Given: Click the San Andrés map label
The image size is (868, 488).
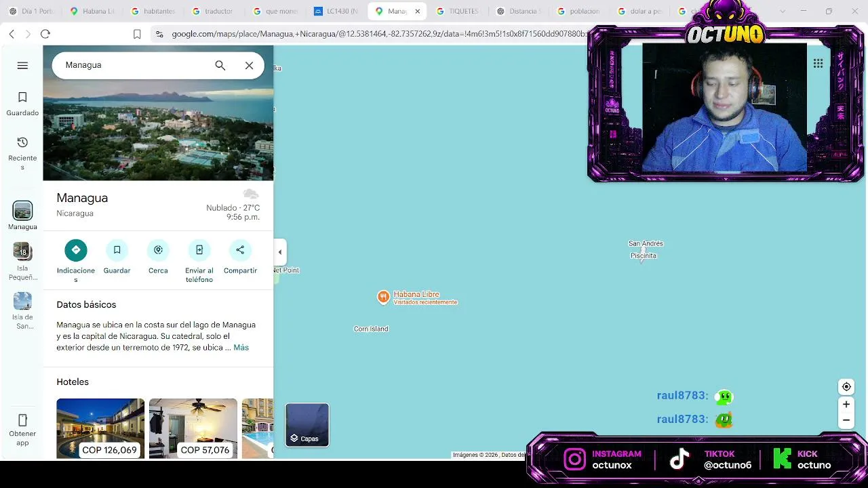Looking at the screenshot, I should pos(646,243).
